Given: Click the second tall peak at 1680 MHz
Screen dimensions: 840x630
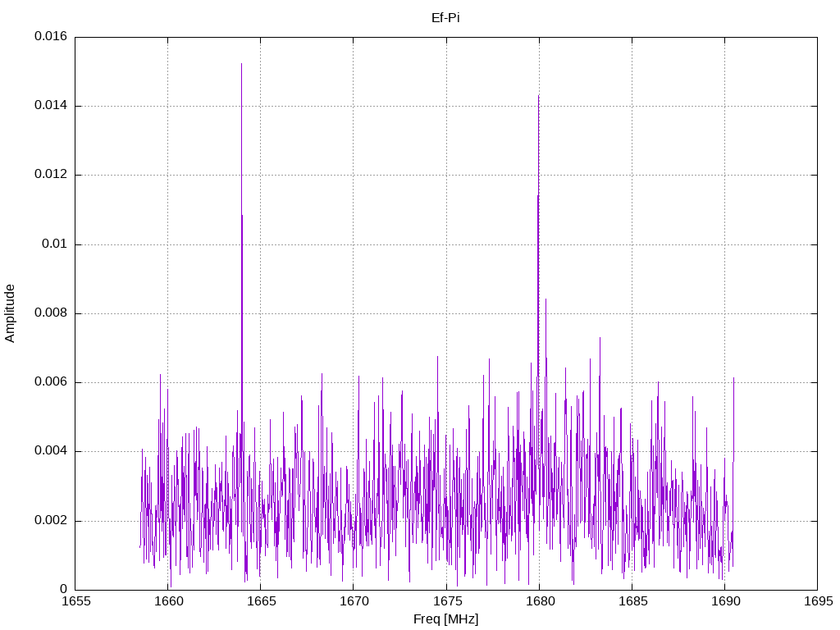Looking at the screenshot, I should [538, 97].
